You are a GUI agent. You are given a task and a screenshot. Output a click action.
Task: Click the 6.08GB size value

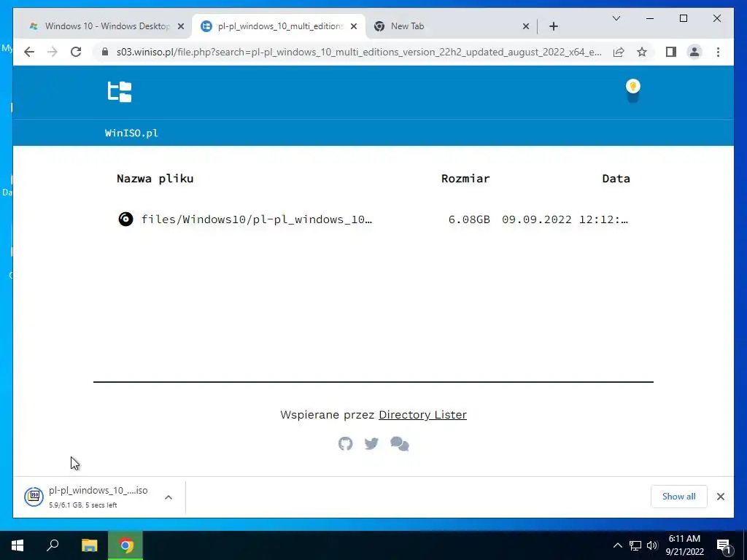tap(469, 219)
